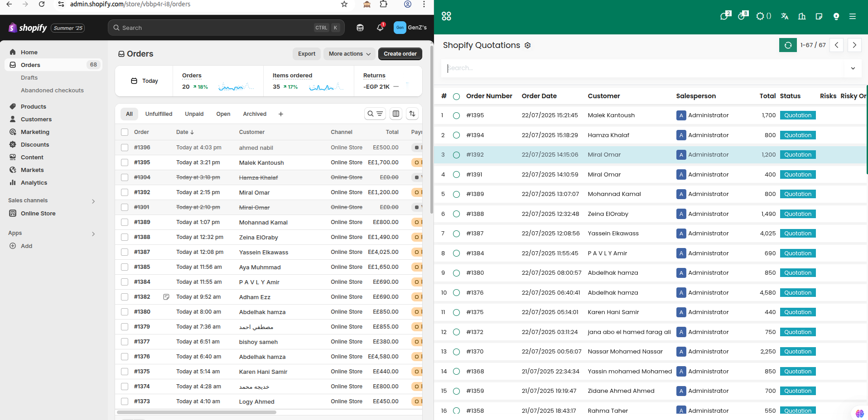Click the translate language icon
Image resolution: width=868 pixels, height=420 pixels.
tap(785, 16)
